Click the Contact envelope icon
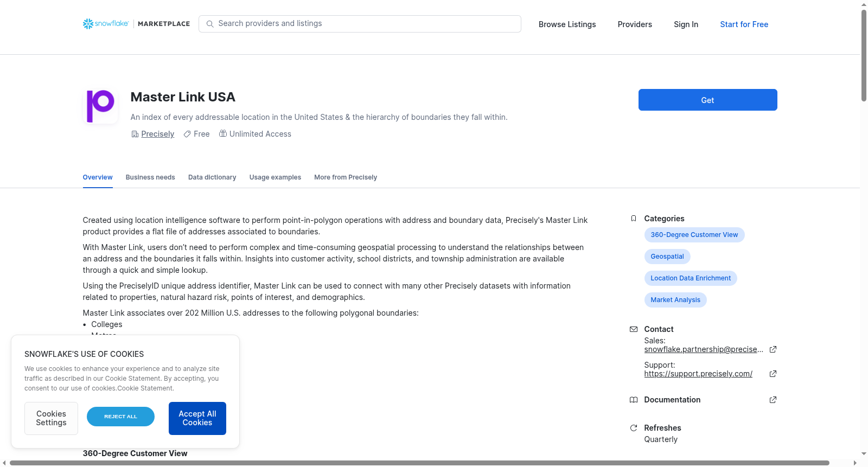Viewport: 868px width, 467px height. 633,329
